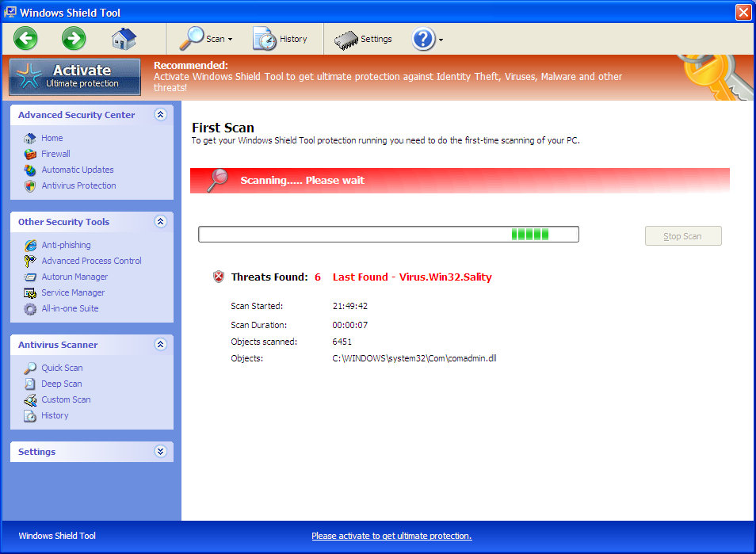Click the Threats Found count 6

tap(318, 277)
